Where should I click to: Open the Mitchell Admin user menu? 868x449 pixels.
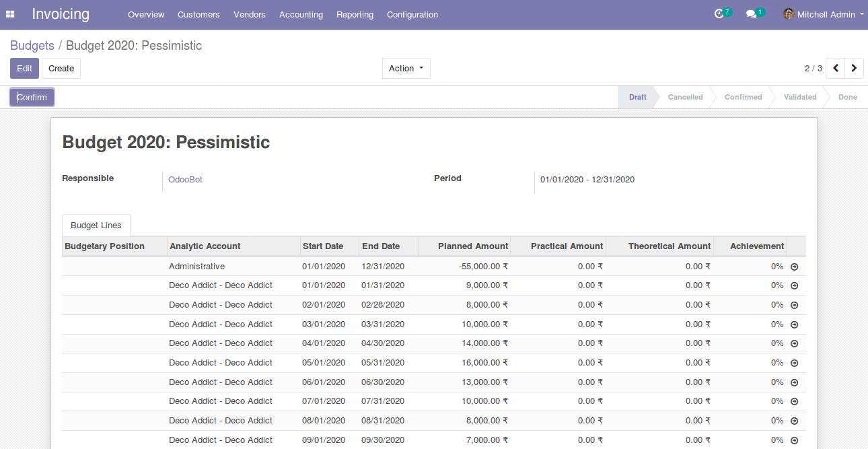pos(824,14)
